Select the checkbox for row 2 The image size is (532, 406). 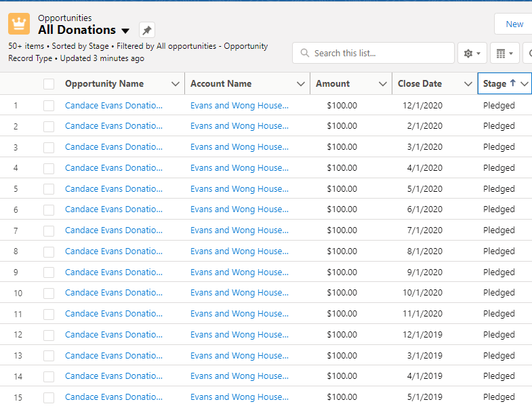49,126
